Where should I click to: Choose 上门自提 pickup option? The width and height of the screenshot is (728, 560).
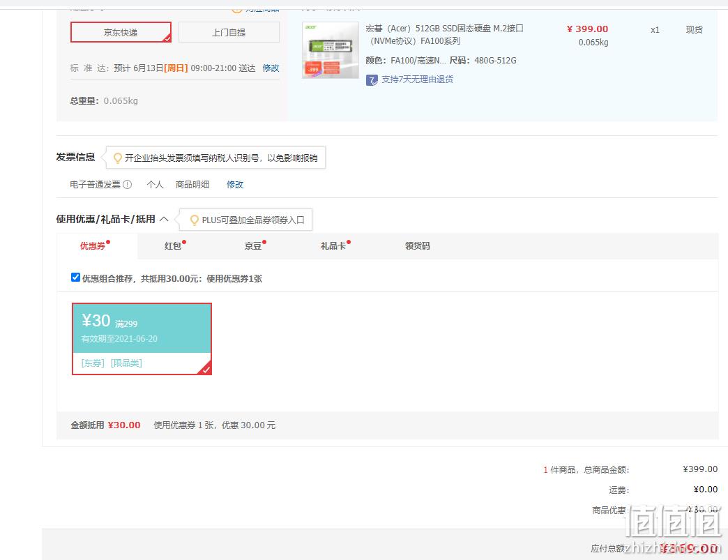coord(229,32)
